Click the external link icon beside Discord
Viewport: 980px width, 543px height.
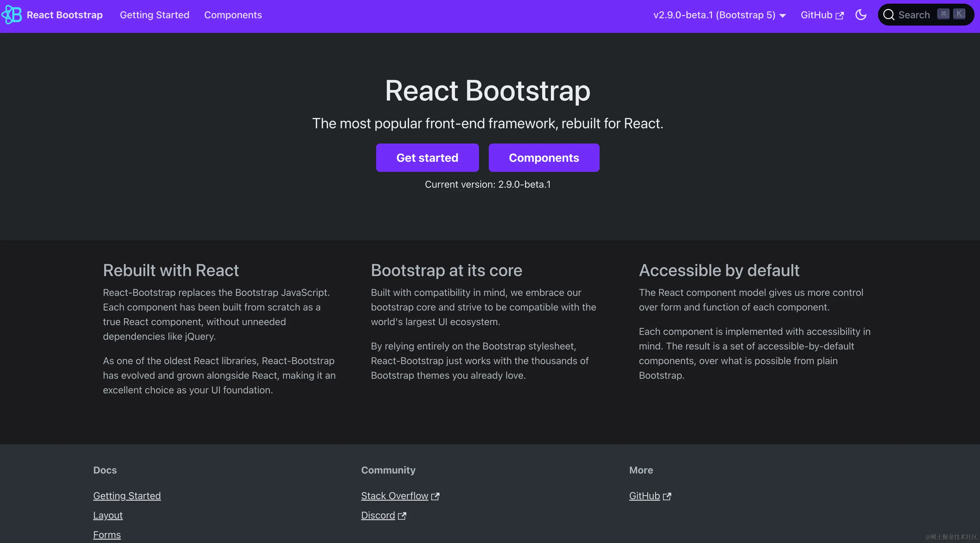point(402,515)
